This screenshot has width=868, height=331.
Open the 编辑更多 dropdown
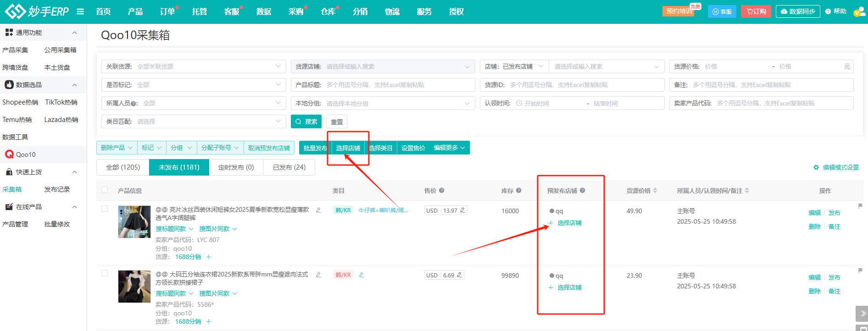point(450,148)
